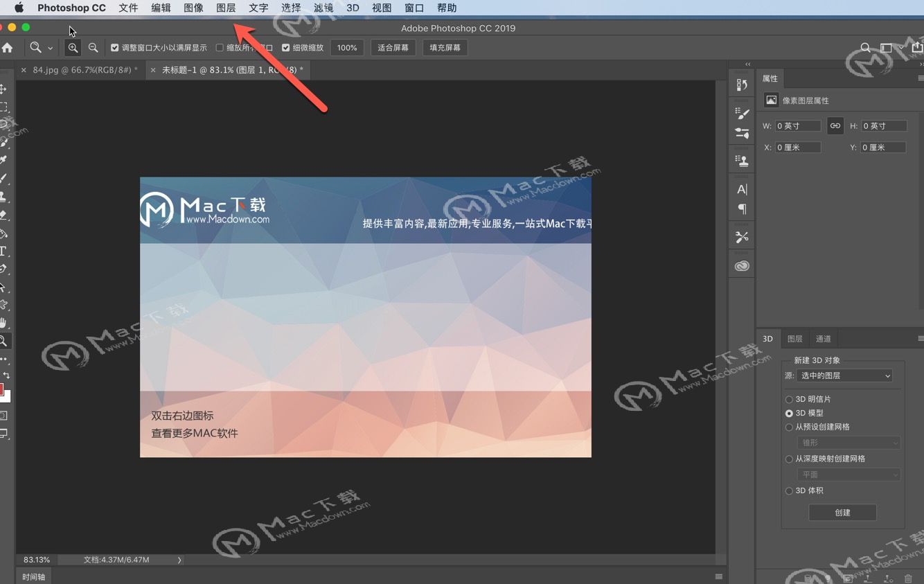The height and width of the screenshot is (584, 924).
Task: Select the 3D 明信片 radio button
Action: pos(789,400)
